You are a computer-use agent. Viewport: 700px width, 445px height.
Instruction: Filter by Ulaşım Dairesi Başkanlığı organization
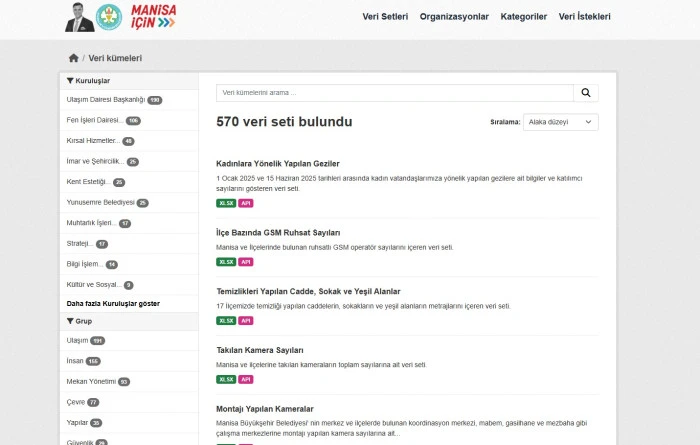coord(106,100)
